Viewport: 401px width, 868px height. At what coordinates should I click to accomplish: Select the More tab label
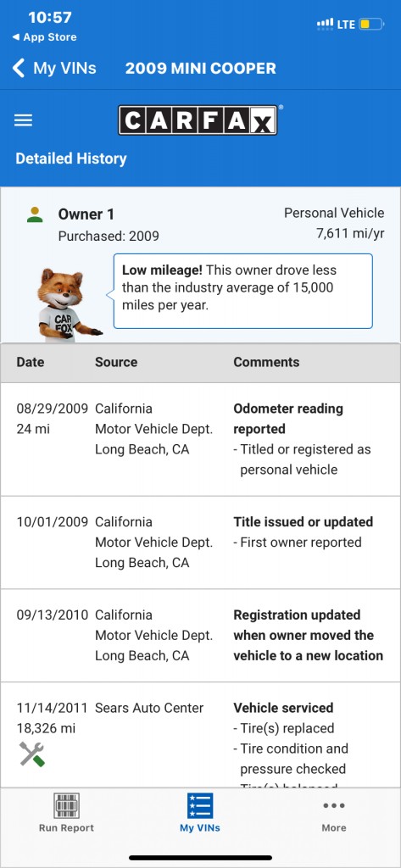[x=334, y=828]
